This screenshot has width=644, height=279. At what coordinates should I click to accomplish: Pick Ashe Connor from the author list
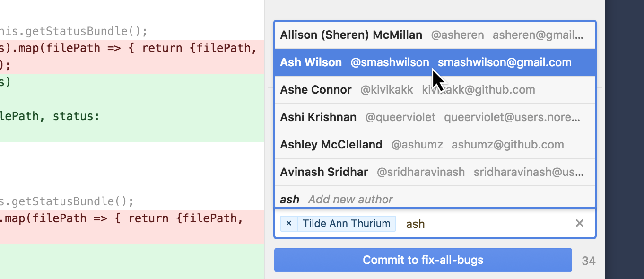coord(435,90)
